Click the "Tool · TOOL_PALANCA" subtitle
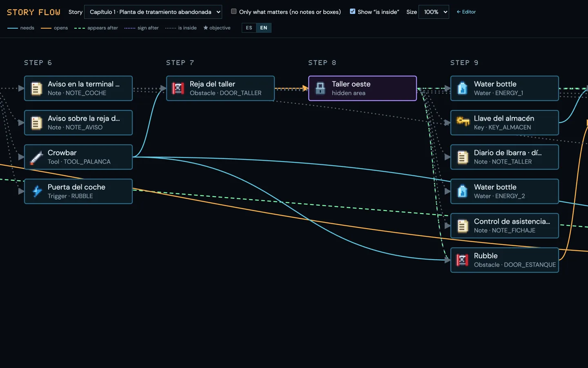This screenshot has width=588, height=368. (79, 162)
